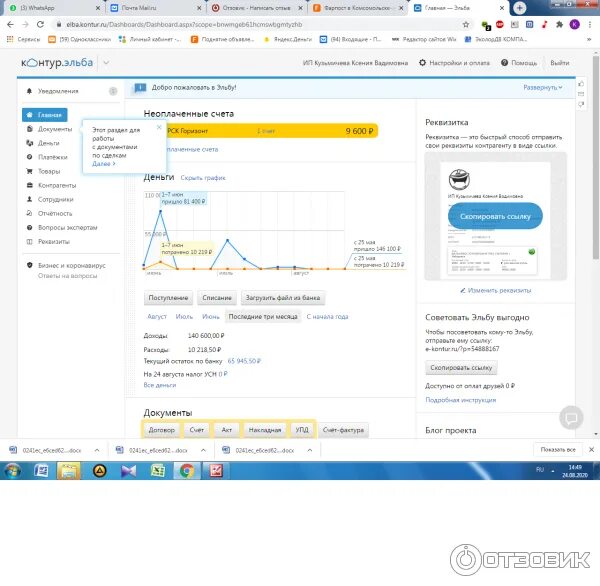Create a Счёт document
This screenshot has height=586, width=600.
click(x=197, y=430)
